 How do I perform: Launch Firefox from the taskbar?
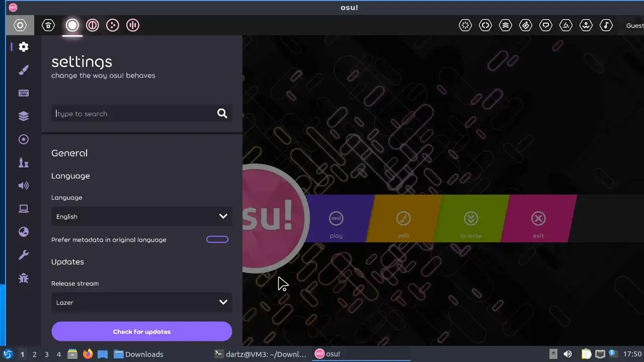[88, 354]
